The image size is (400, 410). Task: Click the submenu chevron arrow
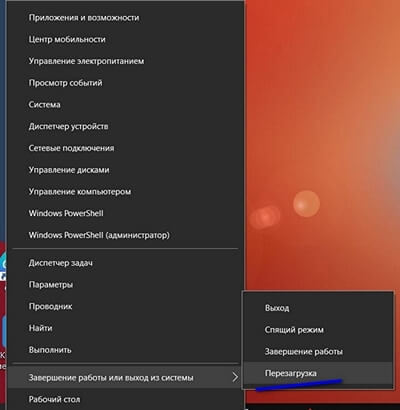point(235,377)
